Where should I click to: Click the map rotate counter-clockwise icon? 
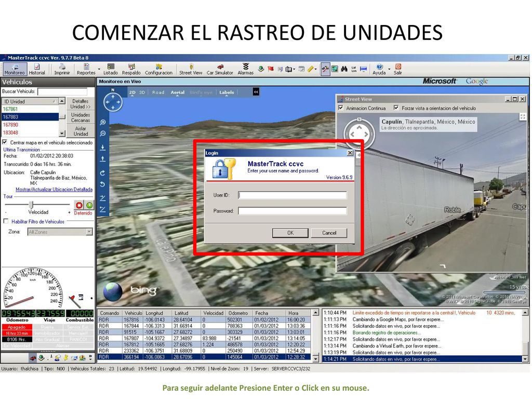point(103,184)
